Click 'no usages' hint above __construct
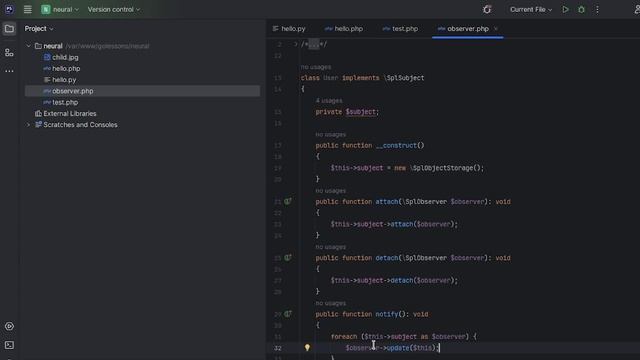The width and height of the screenshot is (640, 360). pyautogui.click(x=331, y=134)
